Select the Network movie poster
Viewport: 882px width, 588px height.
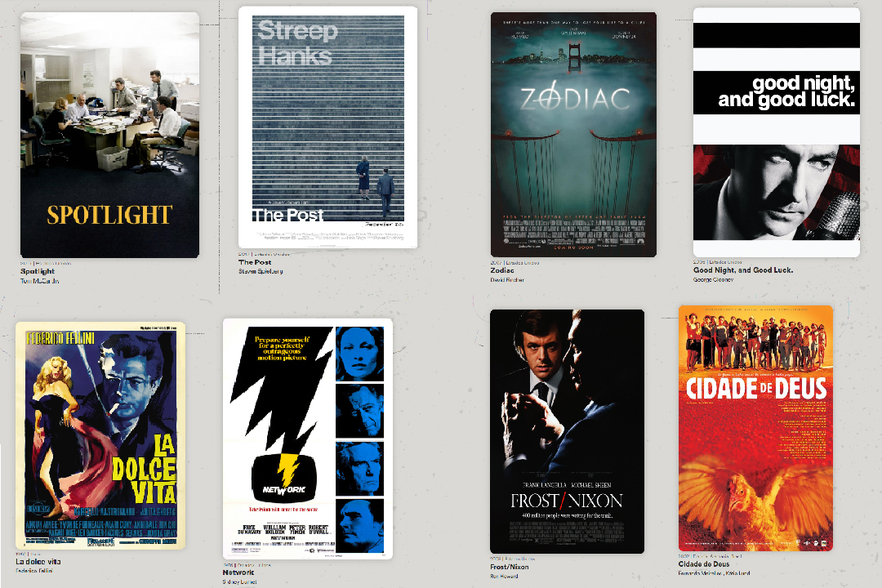pyautogui.click(x=308, y=439)
